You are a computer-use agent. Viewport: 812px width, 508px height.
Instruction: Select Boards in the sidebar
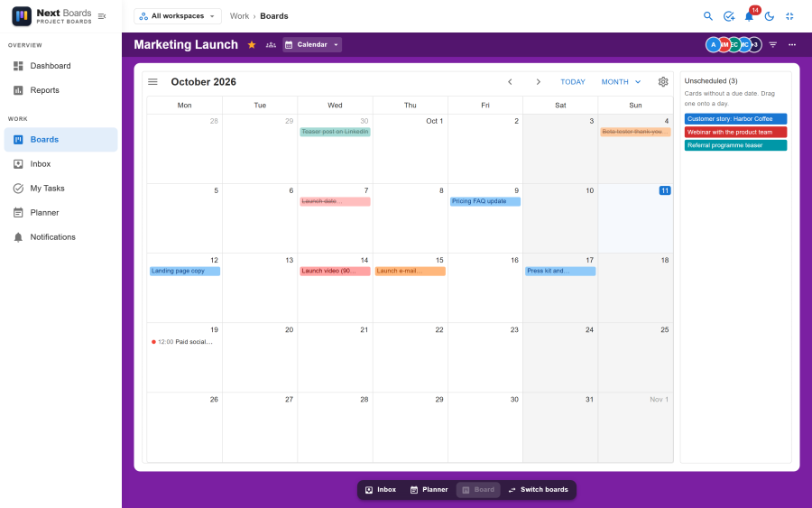point(60,140)
